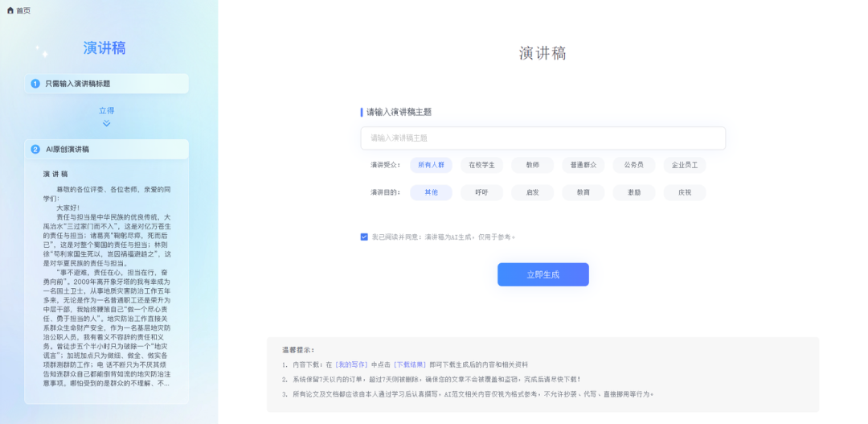Select purpose option 教育
This screenshot has width=868, height=424.
click(x=583, y=192)
